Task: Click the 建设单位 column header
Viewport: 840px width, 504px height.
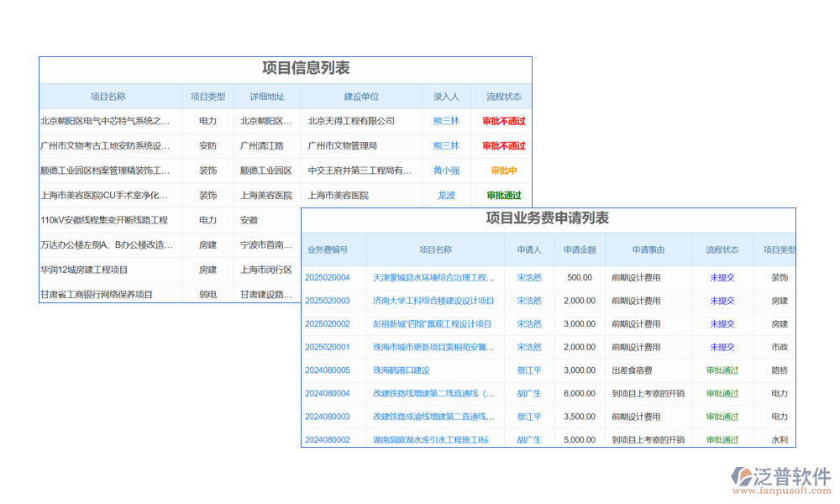Action: point(361,97)
